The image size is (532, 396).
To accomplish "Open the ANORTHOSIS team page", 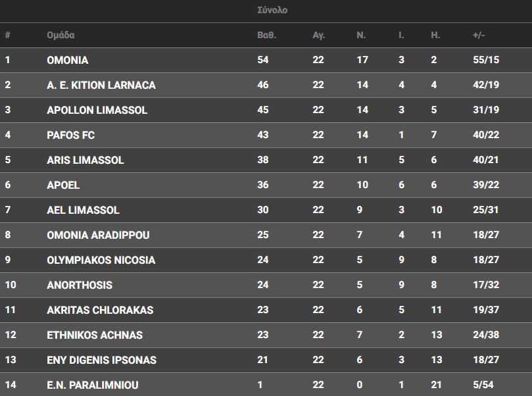I will 80,285.
